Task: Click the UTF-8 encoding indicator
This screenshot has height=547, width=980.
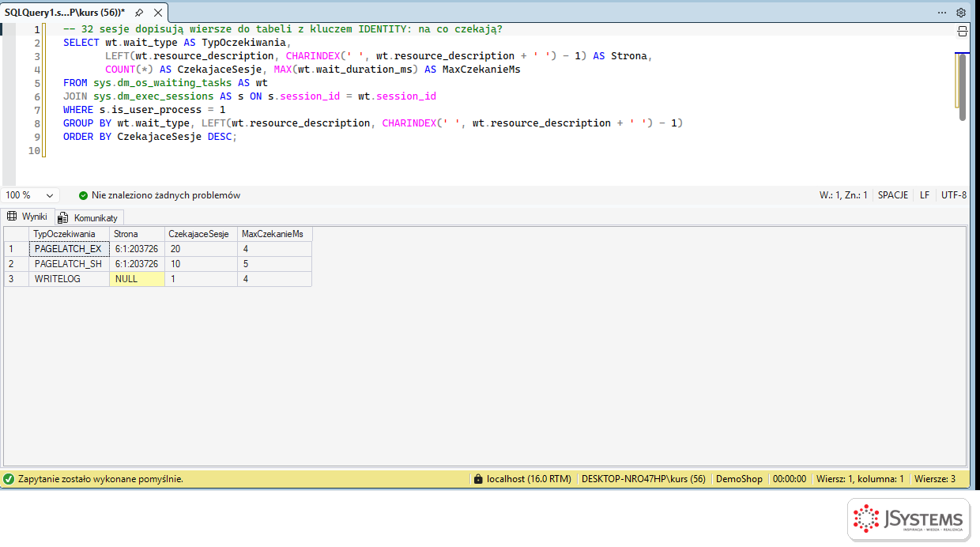Action: [x=954, y=195]
